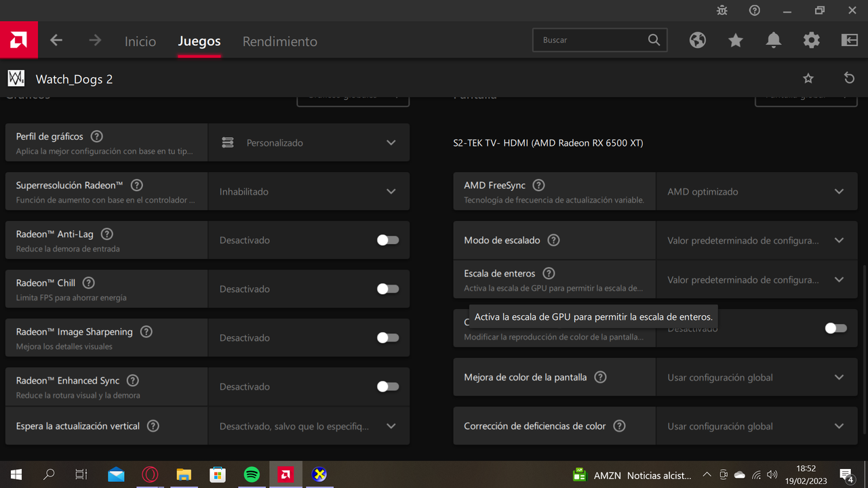The height and width of the screenshot is (488, 868).
Task: Show help for Espera la actualización vertical
Action: click(x=153, y=426)
